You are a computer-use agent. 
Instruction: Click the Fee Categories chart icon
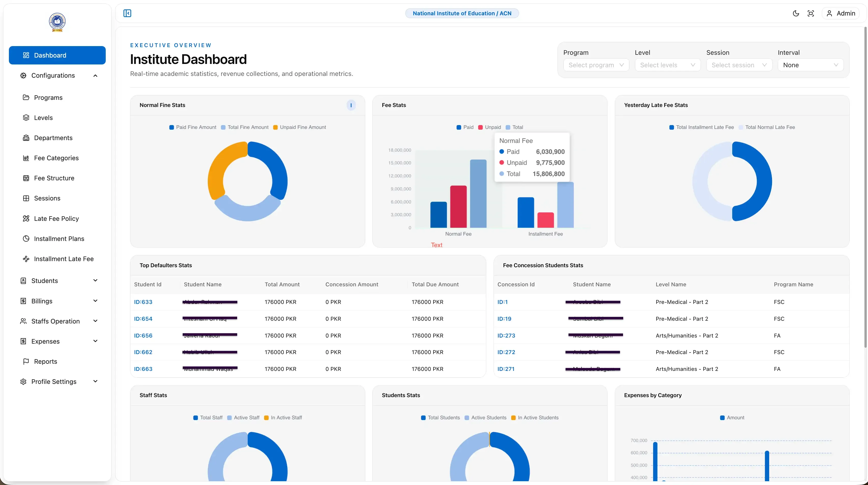click(x=26, y=158)
